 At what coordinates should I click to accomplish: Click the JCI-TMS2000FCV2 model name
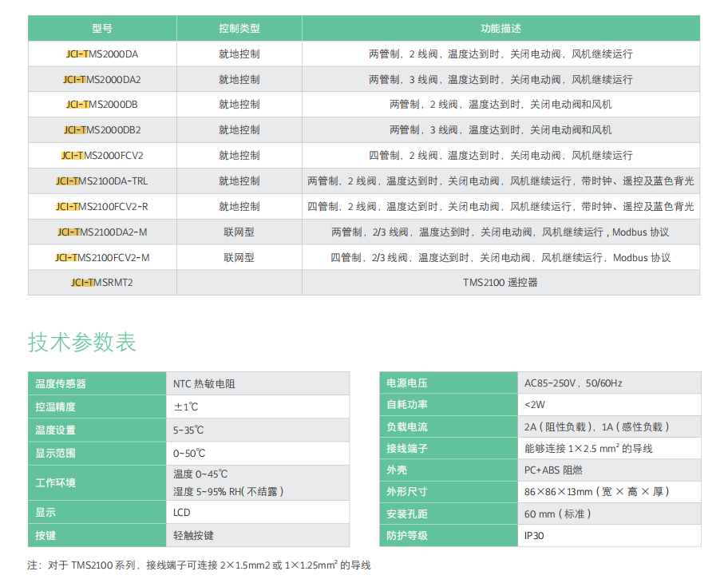pyautogui.click(x=102, y=155)
